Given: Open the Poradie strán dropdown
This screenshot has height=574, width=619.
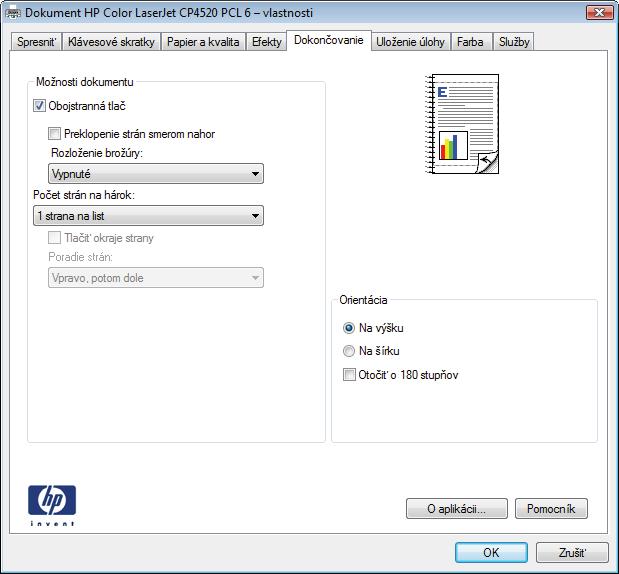Looking at the screenshot, I should pos(156,278).
